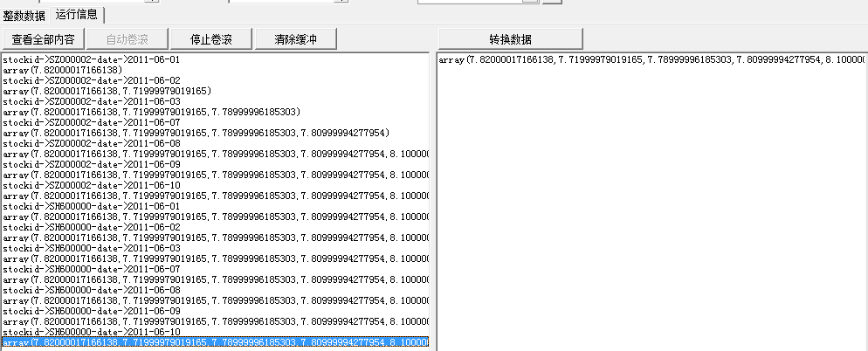Screen dimensions: 868x351
Task: Click the 查看全部内容 button
Action: click(43, 39)
